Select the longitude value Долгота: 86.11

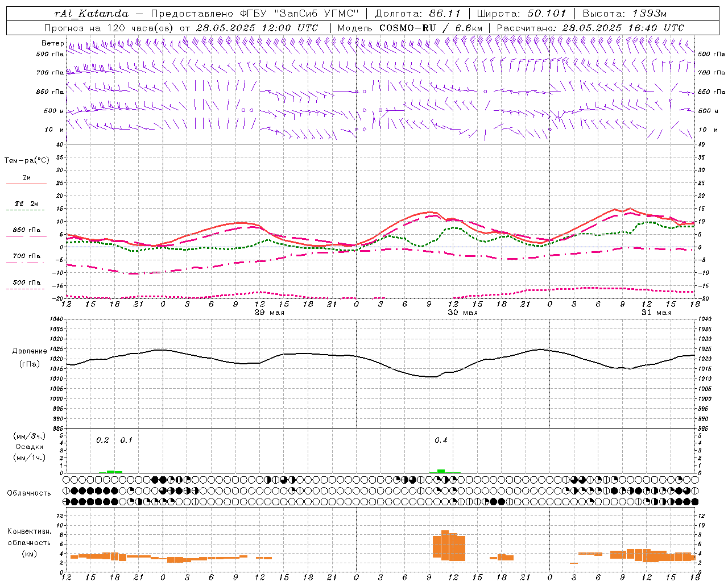tap(418, 14)
